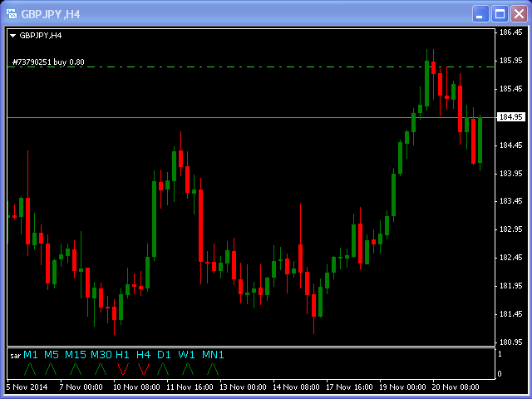
Task: Maximize the GBPJPY,H4 chart window
Action: click(x=500, y=14)
